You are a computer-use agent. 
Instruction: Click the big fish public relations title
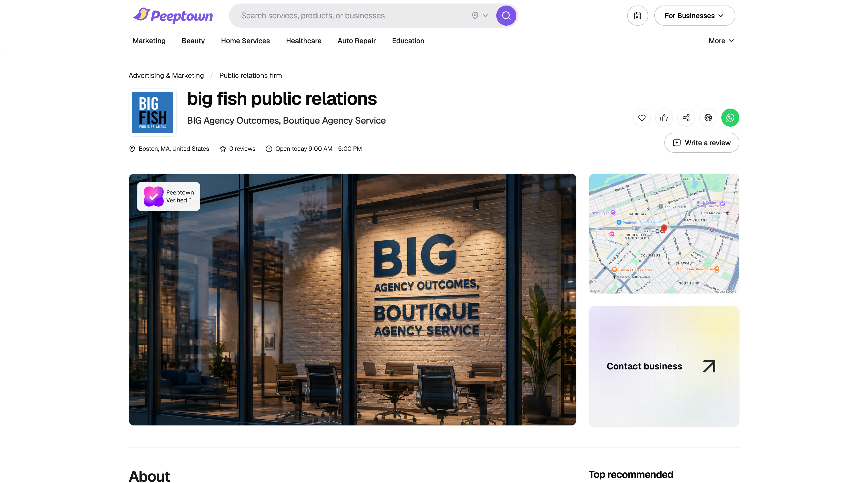(x=282, y=99)
